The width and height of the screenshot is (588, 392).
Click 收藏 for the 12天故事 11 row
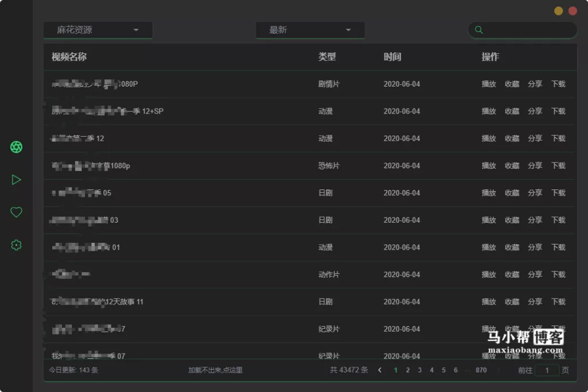click(512, 302)
